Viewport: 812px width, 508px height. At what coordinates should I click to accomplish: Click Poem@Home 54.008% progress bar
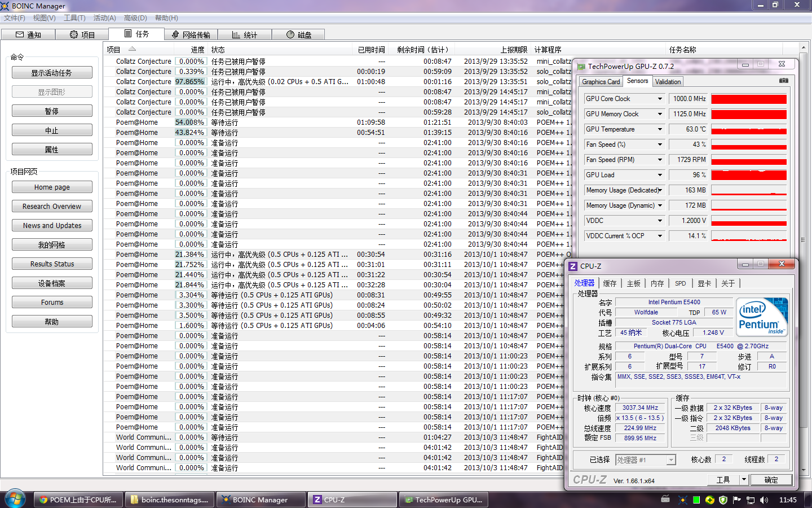190,122
